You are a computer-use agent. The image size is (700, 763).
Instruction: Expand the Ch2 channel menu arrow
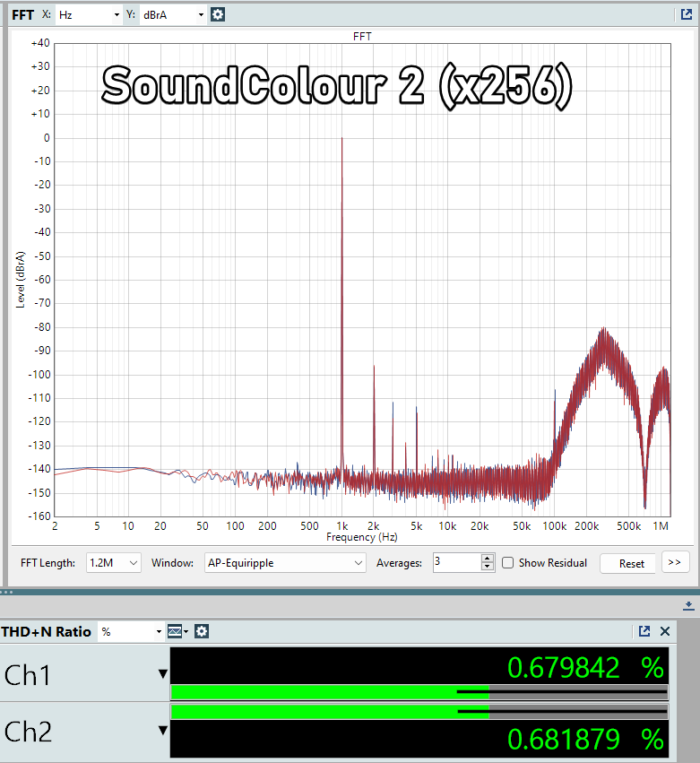point(162,730)
